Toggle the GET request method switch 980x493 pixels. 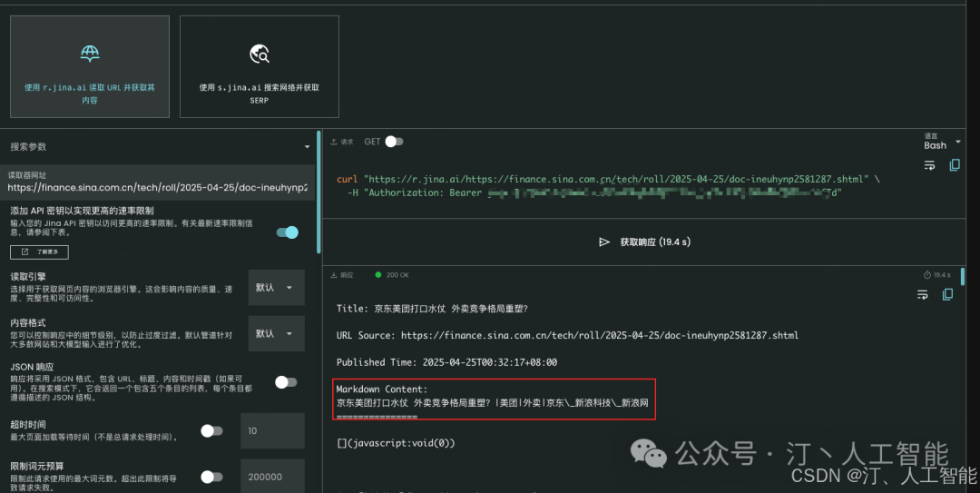click(394, 142)
